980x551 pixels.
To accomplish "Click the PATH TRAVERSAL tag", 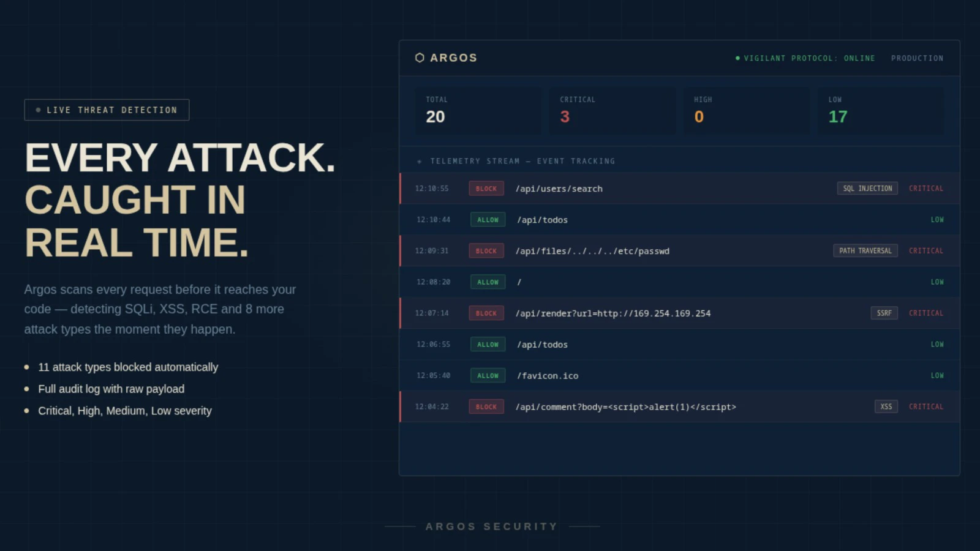I will click(865, 251).
